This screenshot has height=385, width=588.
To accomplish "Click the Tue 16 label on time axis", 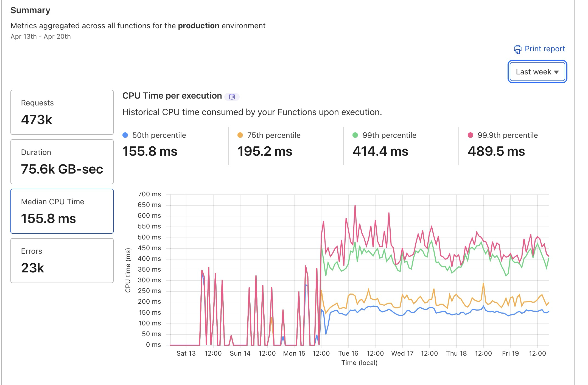I will click(x=348, y=353).
